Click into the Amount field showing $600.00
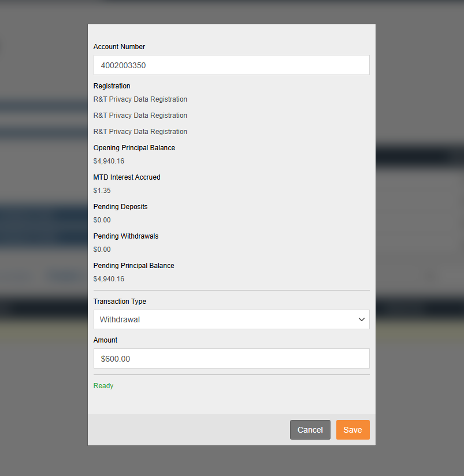 pos(231,359)
